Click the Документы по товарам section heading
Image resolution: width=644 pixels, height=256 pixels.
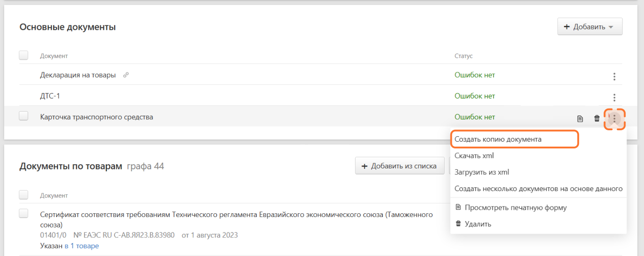point(71,166)
